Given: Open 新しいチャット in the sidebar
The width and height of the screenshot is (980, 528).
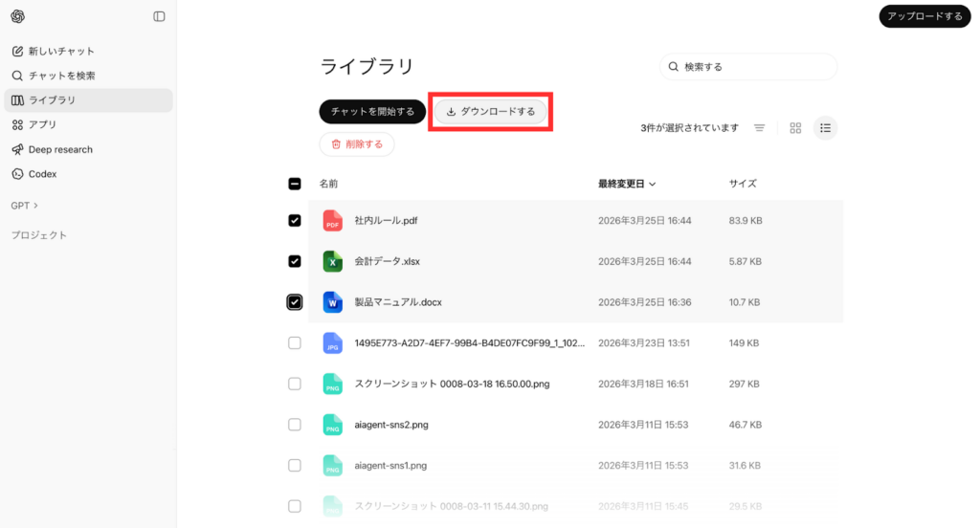Looking at the screenshot, I should pos(88,52).
